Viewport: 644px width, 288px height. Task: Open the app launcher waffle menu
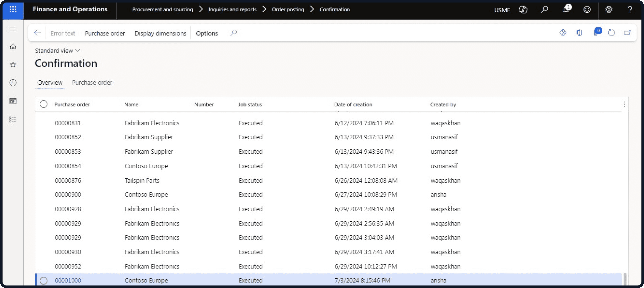coord(13,10)
